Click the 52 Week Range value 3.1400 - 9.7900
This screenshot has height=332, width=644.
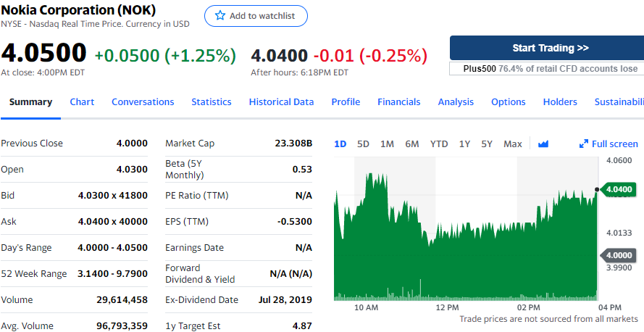(112, 274)
